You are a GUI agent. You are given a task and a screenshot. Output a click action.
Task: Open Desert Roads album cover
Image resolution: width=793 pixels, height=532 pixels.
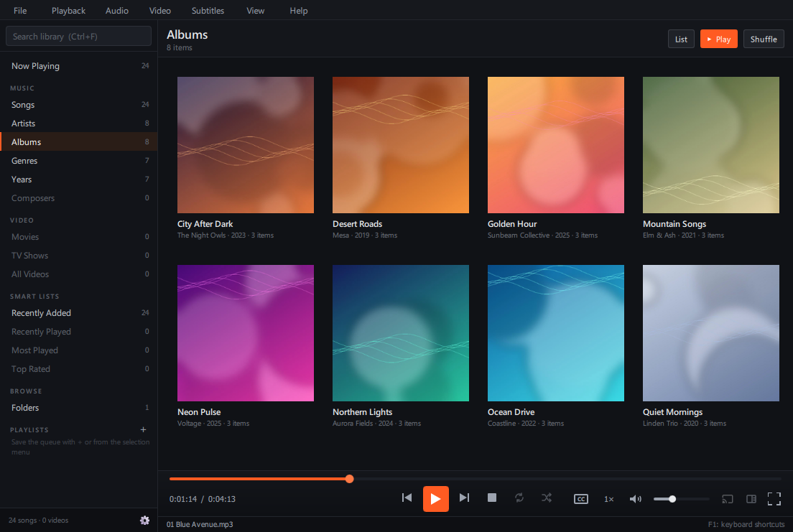pos(401,145)
